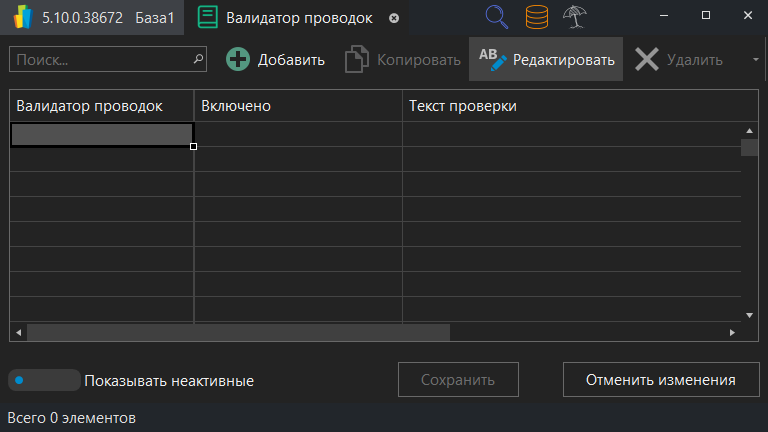Screen dimensions: 768x432
Task: Click the green Валидатор проводок tab icon
Action: pyautogui.click(x=208, y=17)
